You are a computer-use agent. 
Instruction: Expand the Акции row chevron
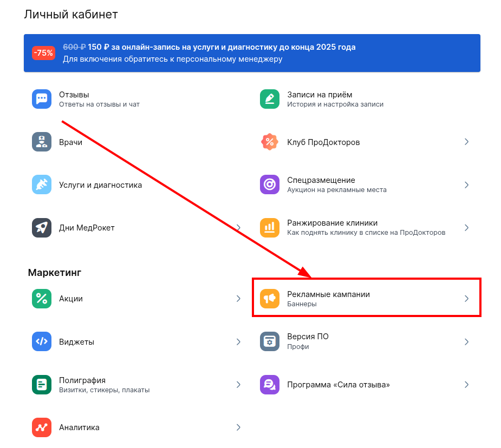point(238,299)
